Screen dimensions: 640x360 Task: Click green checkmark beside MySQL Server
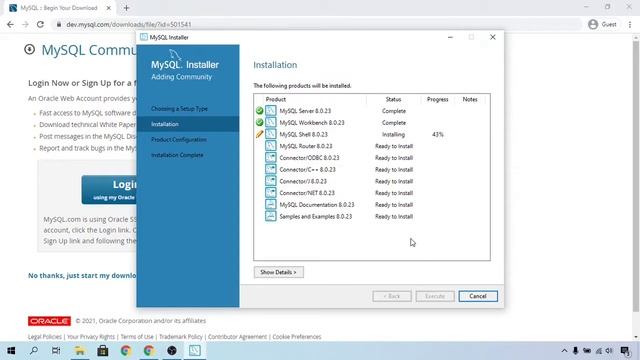pos(259,111)
